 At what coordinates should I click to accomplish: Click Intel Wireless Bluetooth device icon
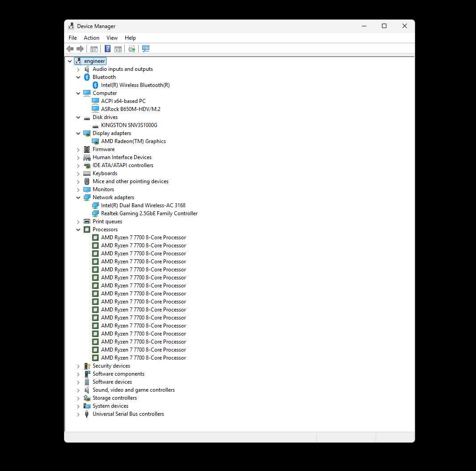[95, 85]
